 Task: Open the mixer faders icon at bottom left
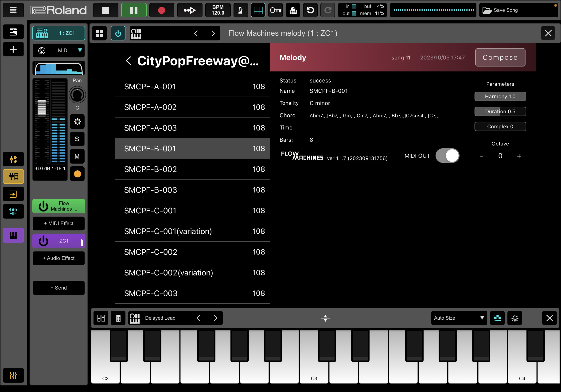pos(13,375)
